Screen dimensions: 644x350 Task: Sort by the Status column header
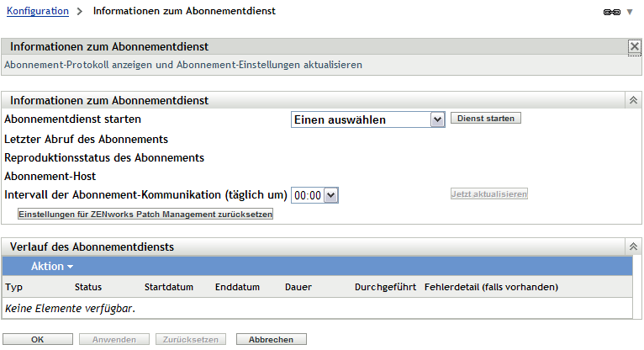point(88,287)
